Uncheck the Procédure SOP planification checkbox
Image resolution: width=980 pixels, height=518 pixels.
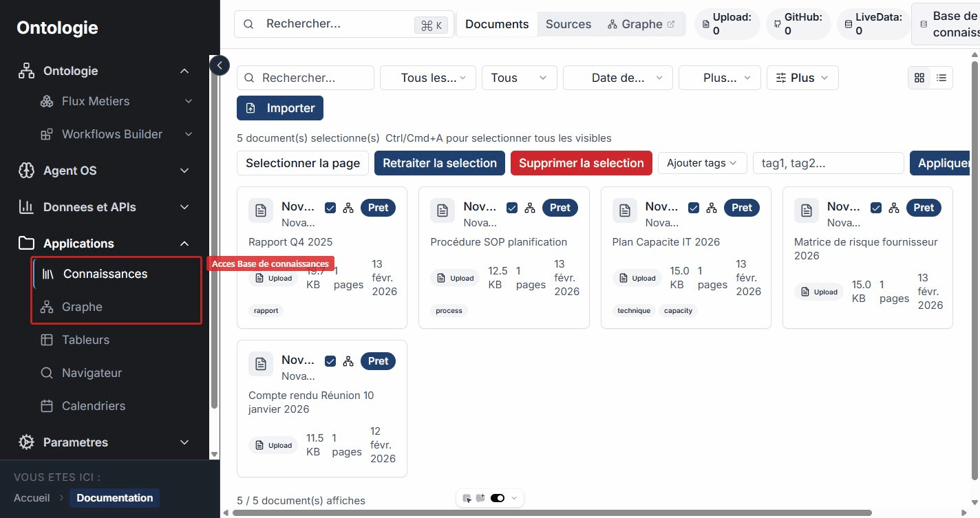[512, 207]
